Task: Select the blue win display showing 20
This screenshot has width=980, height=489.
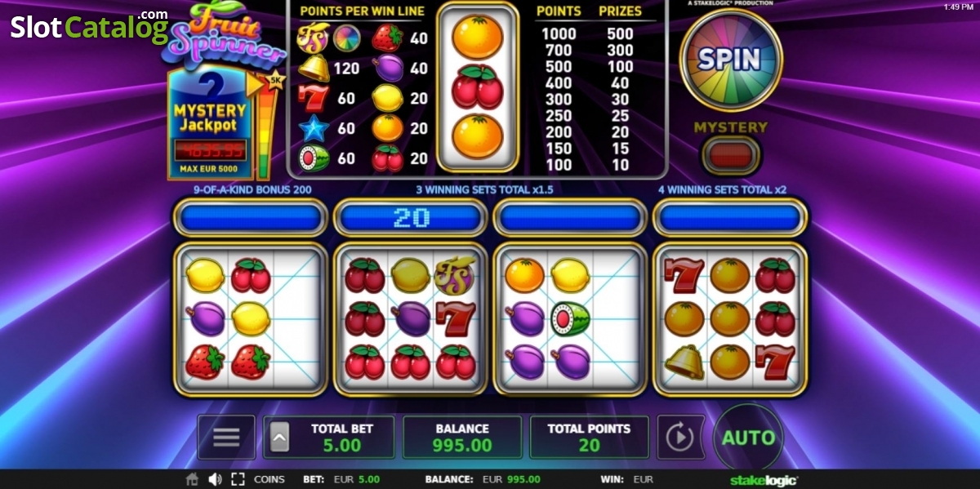Action: click(x=411, y=217)
